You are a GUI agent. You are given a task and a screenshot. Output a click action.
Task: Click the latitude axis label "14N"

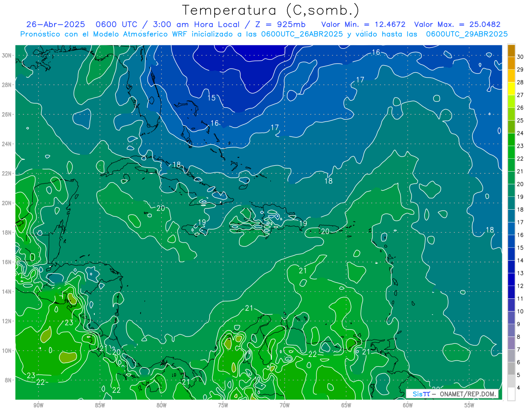(x=7, y=291)
